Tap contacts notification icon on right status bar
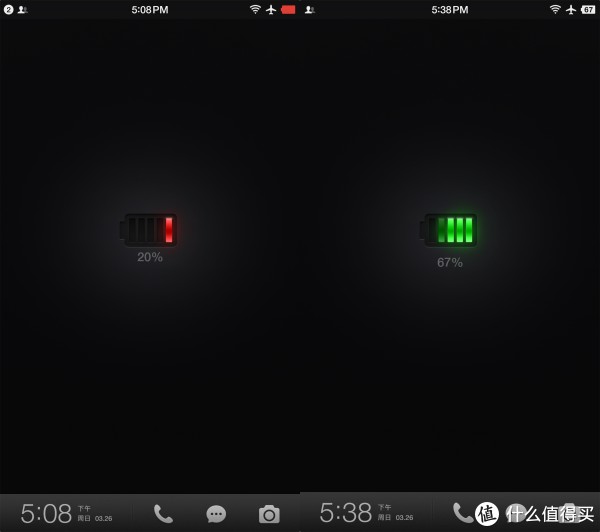Image resolution: width=600 pixels, height=532 pixels. [310, 10]
